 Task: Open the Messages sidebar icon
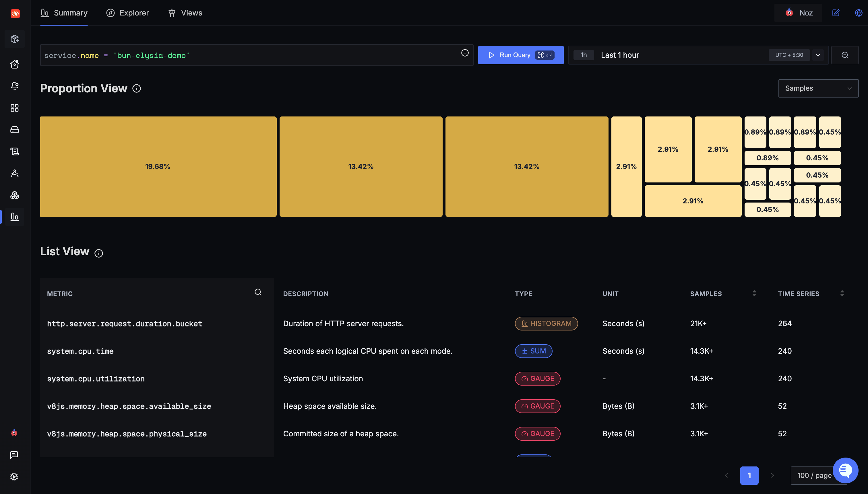coord(14,455)
